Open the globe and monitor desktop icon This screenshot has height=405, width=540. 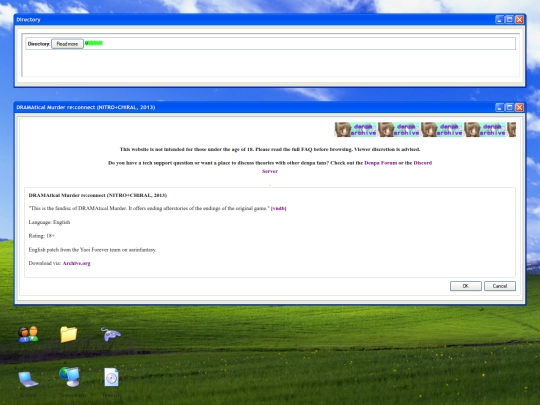(70, 377)
